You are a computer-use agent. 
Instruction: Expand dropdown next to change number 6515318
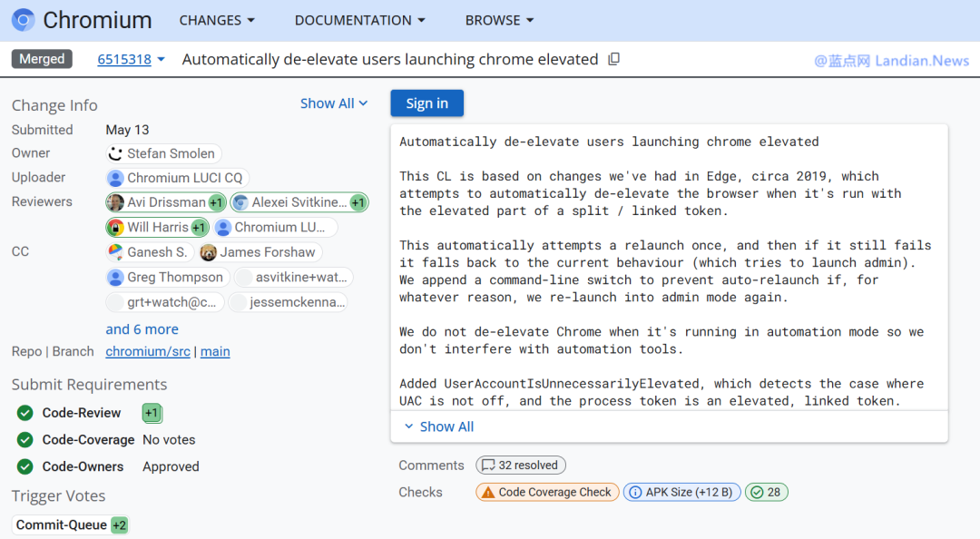click(x=162, y=59)
